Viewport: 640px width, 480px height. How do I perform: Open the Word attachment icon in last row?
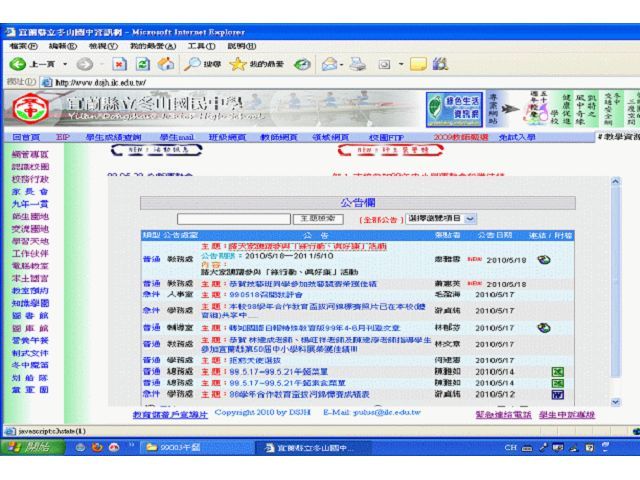coord(558,393)
